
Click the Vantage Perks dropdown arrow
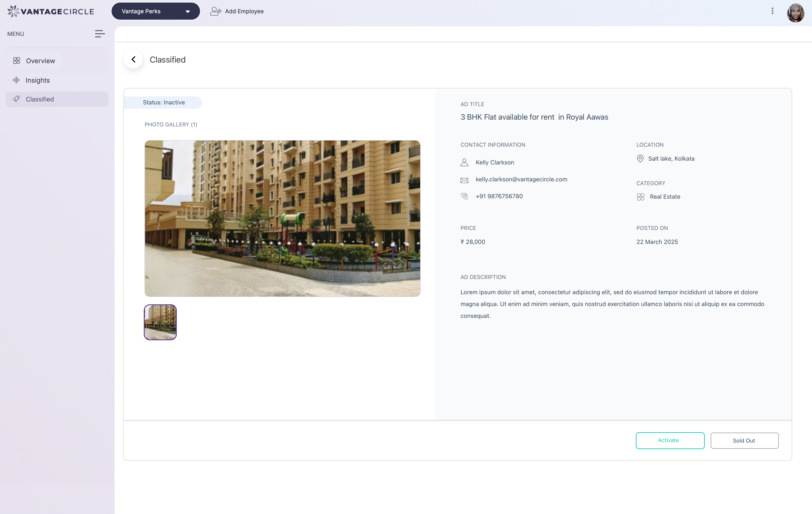pos(188,11)
